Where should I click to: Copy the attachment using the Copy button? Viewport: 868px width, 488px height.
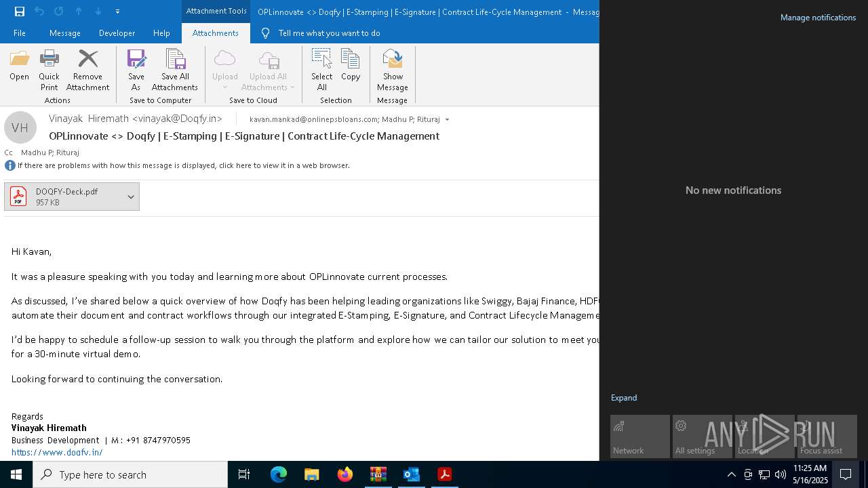pos(351,66)
